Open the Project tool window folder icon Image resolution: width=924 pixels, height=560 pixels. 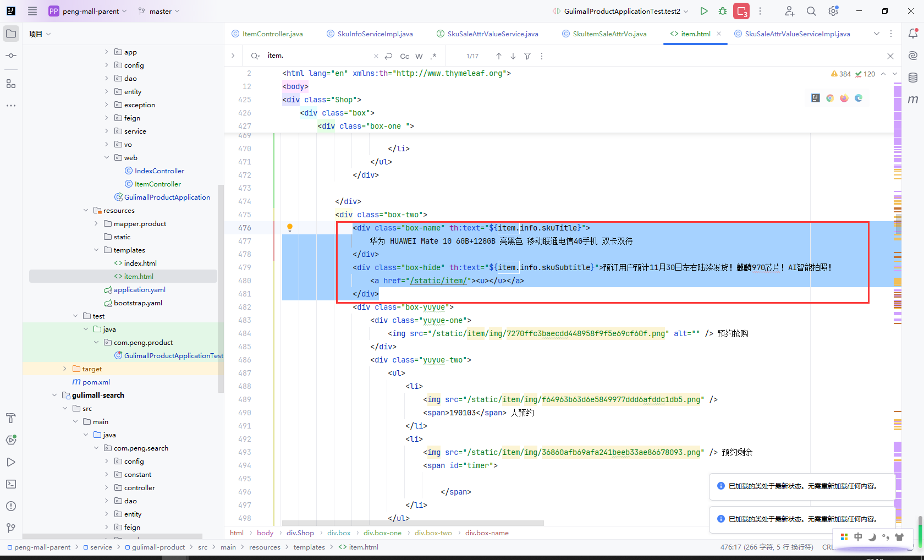[11, 34]
